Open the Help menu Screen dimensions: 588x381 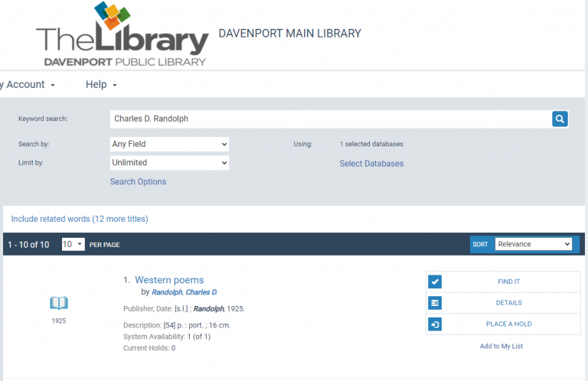[101, 85]
